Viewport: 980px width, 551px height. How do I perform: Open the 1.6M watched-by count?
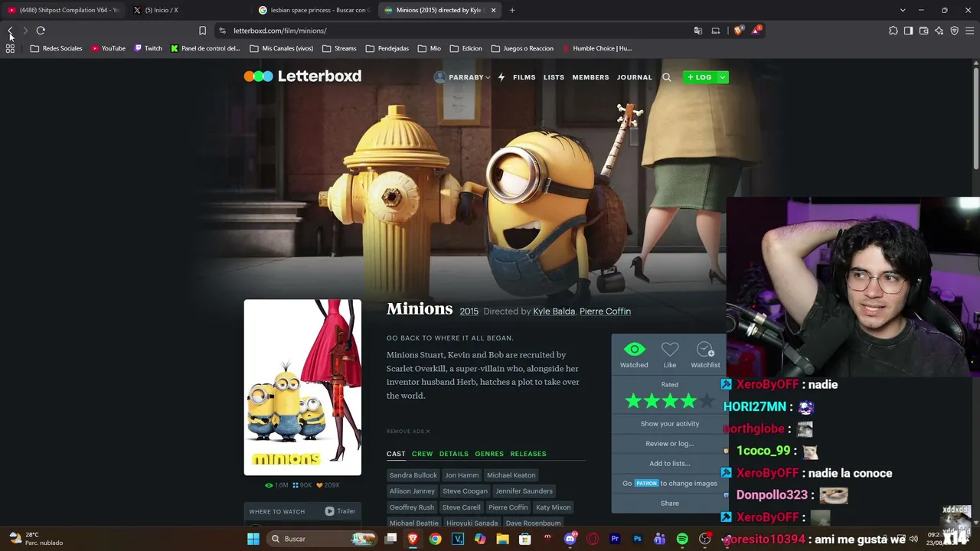tap(276, 485)
